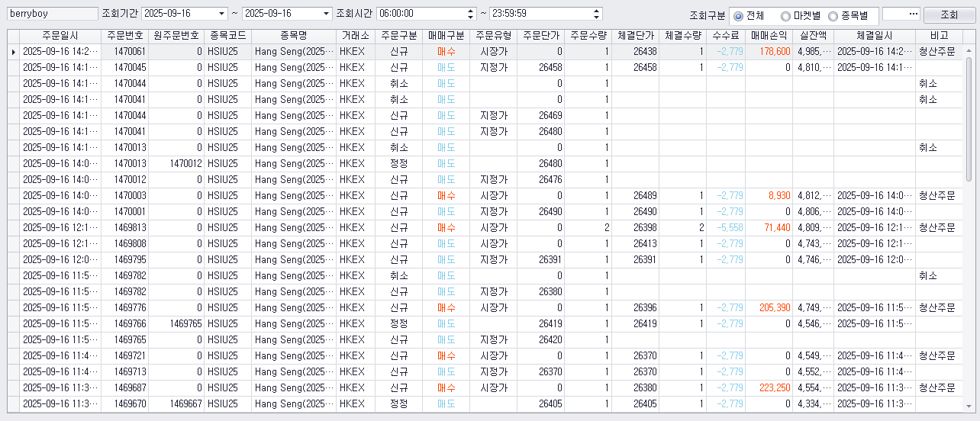The image size is (980, 421).
Task: Select order number 1469713 cell
Action: coord(125,371)
